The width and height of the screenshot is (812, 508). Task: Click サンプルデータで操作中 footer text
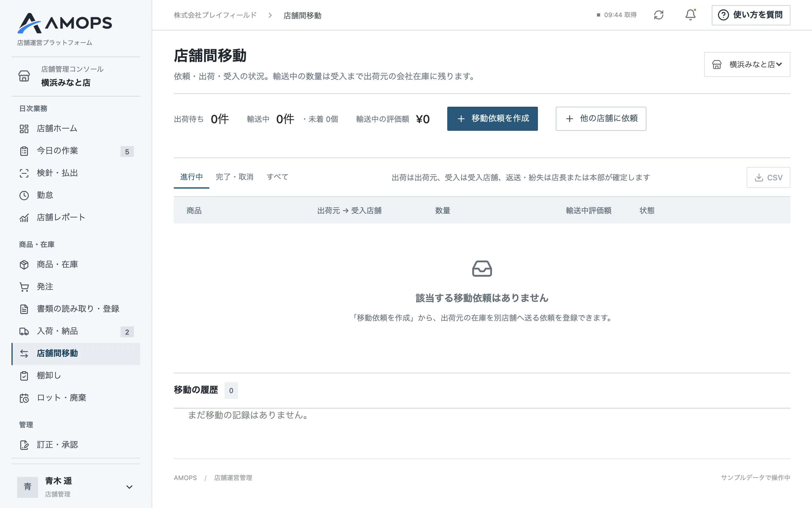point(756,478)
